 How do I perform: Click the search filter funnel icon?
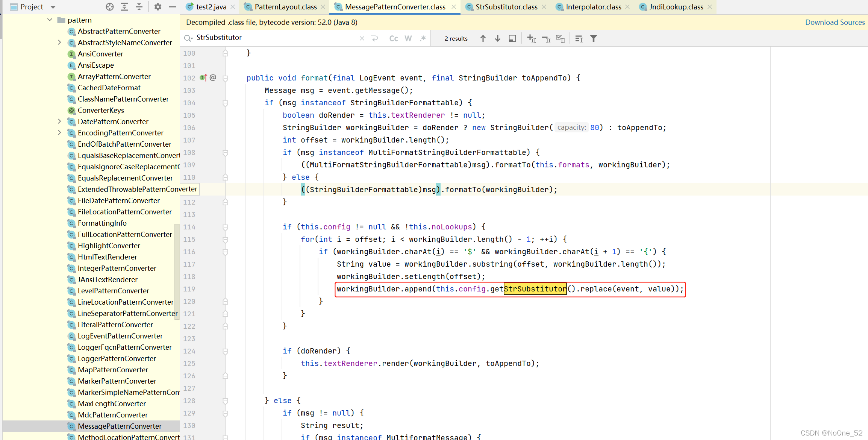(x=594, y=38)
